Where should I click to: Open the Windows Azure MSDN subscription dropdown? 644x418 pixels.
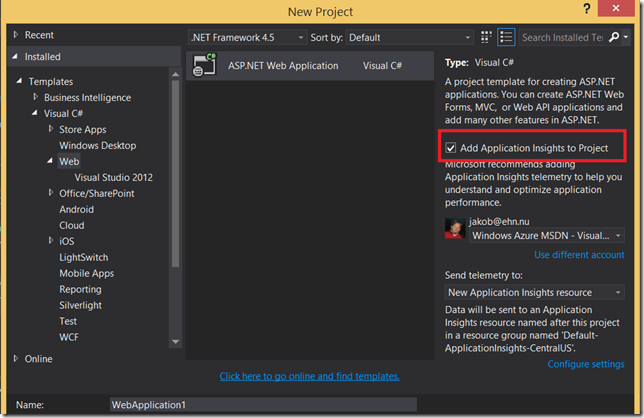click(x=547, y=236)
